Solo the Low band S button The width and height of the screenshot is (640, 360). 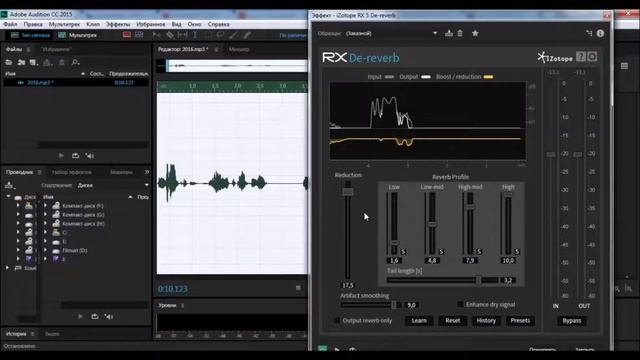(403, 251)
